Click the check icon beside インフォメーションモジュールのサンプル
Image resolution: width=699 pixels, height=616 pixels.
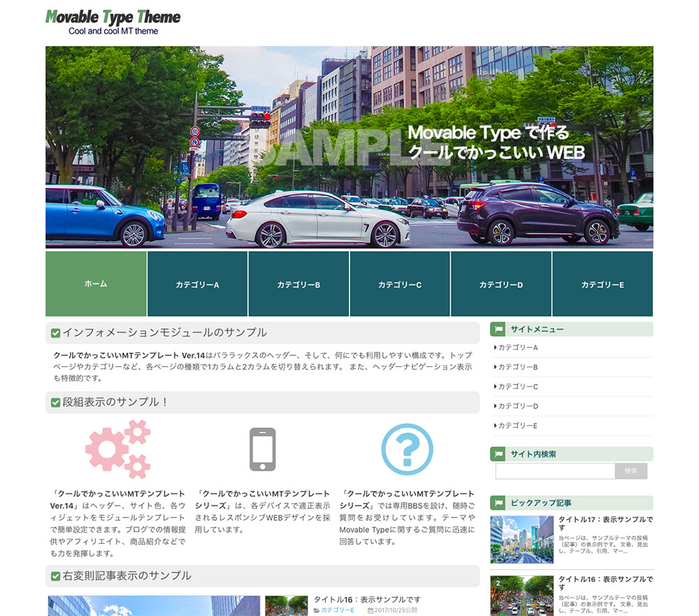(56, 334)
